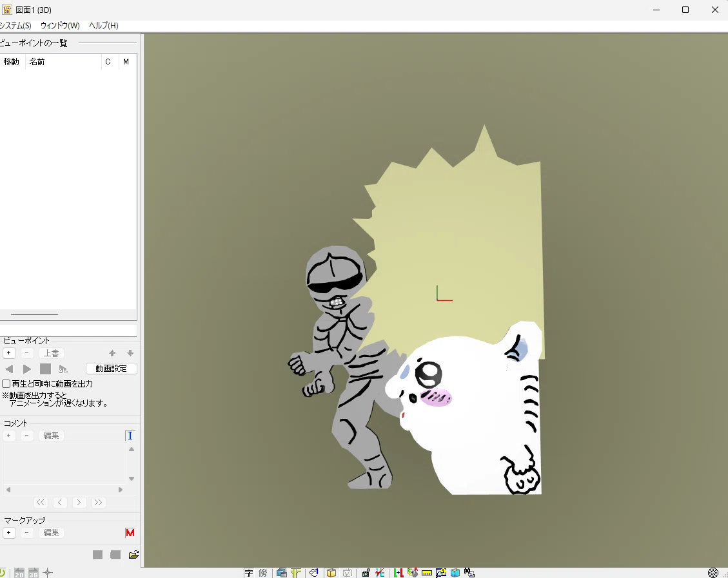Toggle the 字 text display icon
The height and width of the screenshot is (578, 728).
(x=249, y=573)
